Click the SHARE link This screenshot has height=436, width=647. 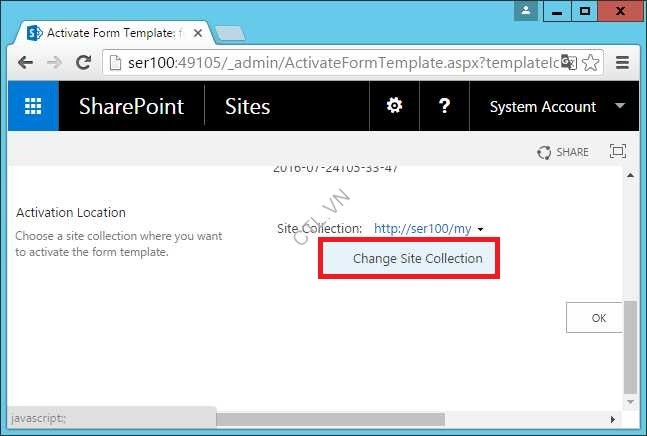pyautogui.click(x=563, y=152)
